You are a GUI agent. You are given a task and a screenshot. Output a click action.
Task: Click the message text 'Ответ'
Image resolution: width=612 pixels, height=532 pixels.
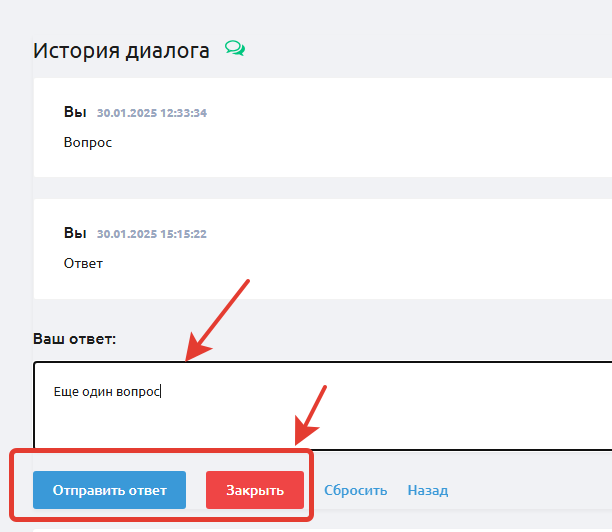pos(83,263)
